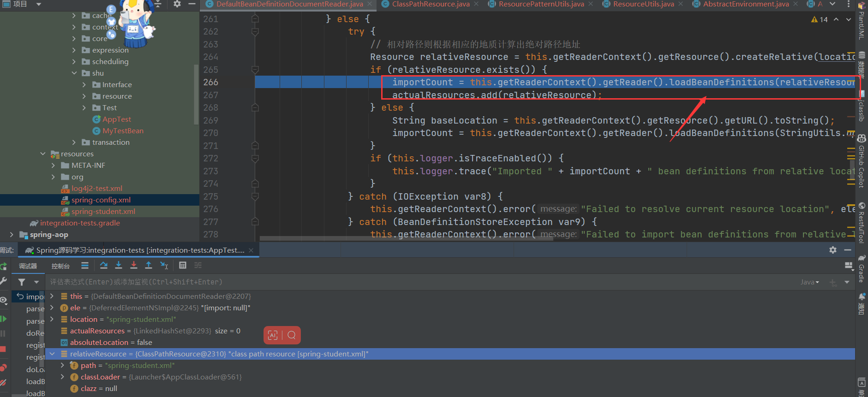Viewport: 868px width, 397px height.
Task: Open debugger settings wrench icon
Action: 3,281
